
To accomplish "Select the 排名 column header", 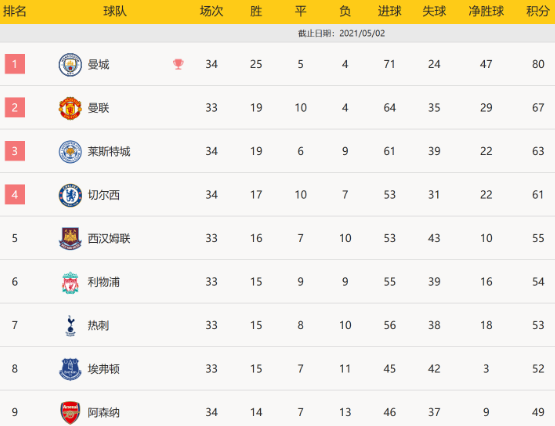I will click(15, 11).
